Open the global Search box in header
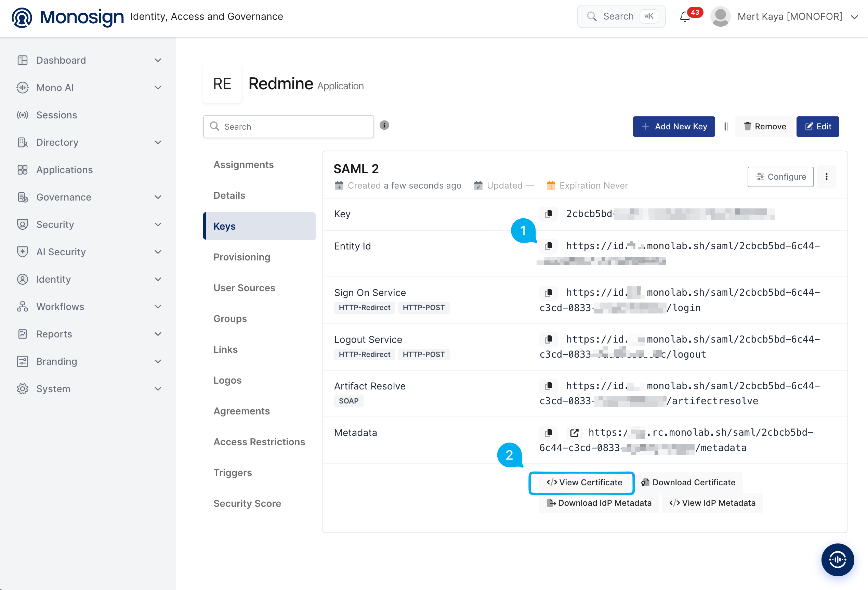 pyautogui.click(x=621, y=16)
